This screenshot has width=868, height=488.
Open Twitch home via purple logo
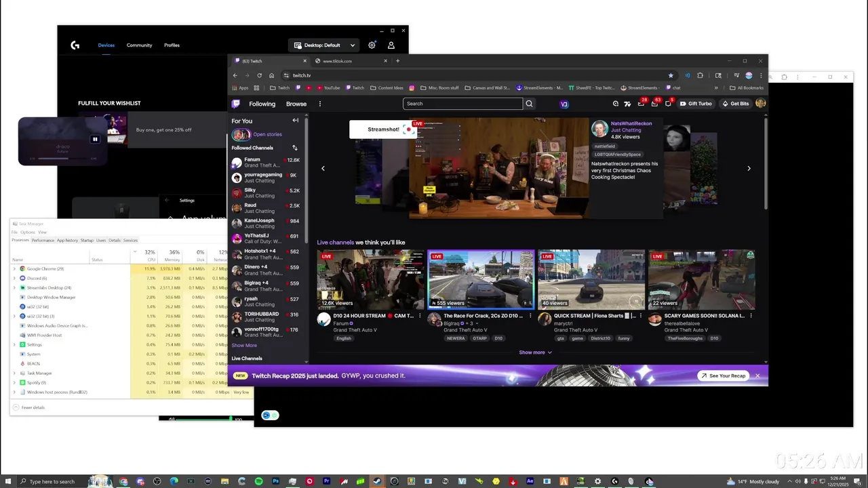pyautogui.click(x=235, y=104)
